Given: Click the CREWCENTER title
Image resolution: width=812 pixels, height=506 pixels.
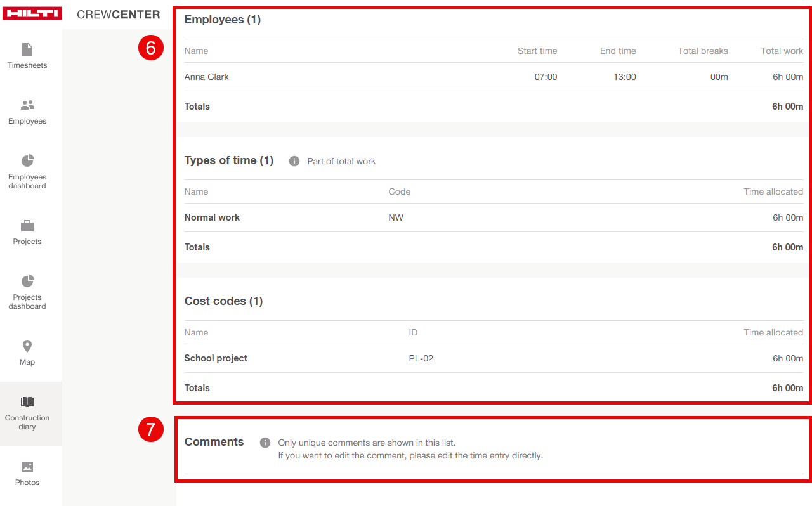Looking at the screenshot, I should click(118, 15).
